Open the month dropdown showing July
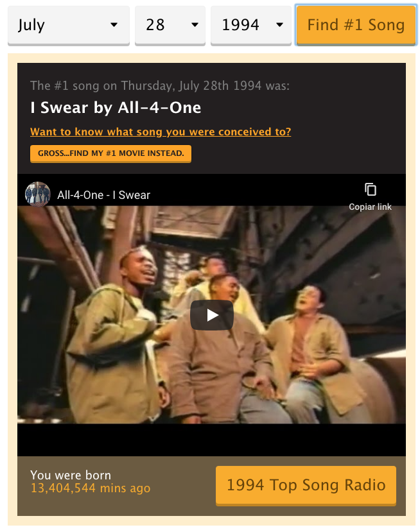Screen dimensions: 420x532 point(69,25)
